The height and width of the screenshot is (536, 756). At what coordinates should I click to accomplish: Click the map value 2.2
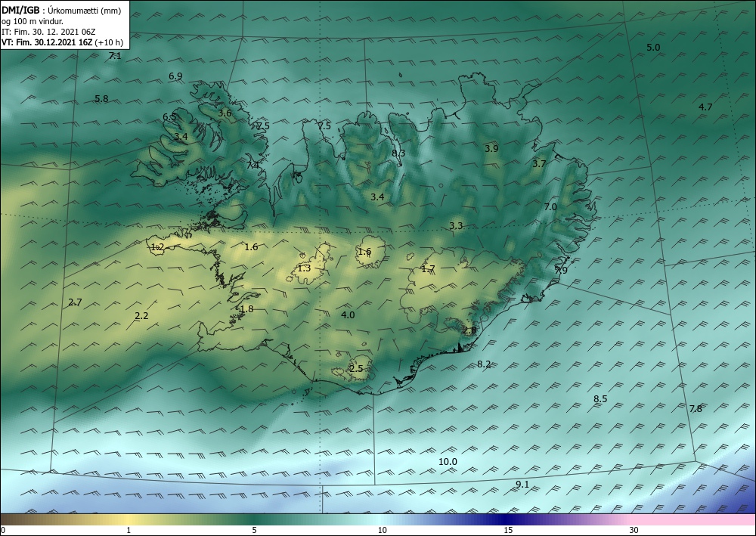pos(141,316)
